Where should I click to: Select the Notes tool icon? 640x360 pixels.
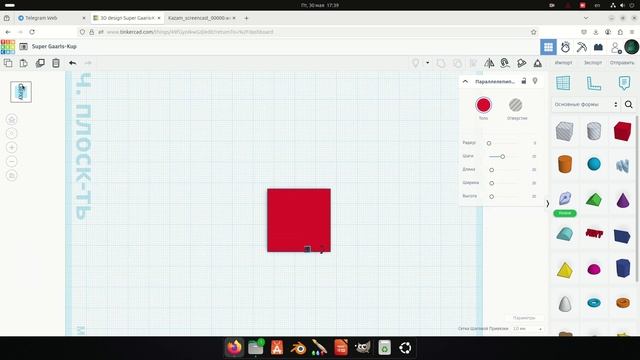(624, 83)
